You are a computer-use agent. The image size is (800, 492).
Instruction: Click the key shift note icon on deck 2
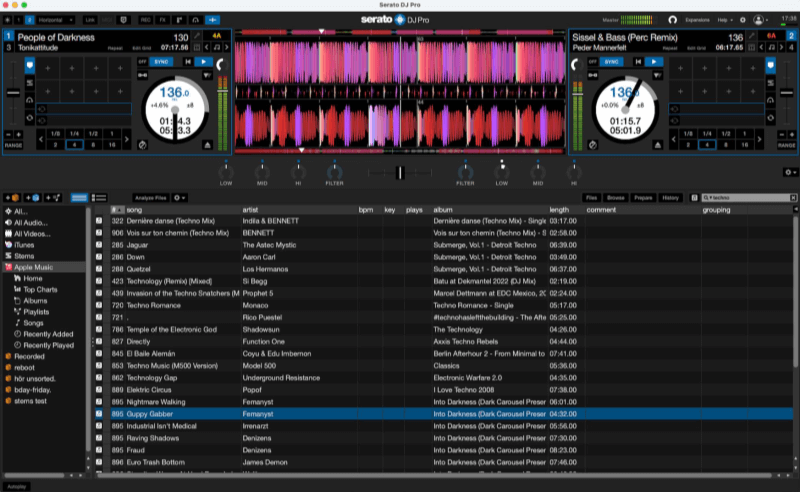pos(771,47)
